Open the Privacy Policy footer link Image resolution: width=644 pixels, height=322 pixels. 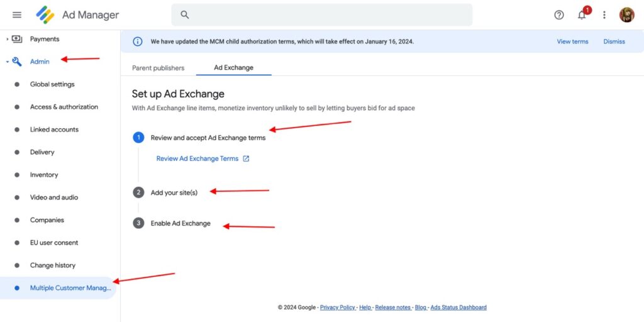[337, 308]
